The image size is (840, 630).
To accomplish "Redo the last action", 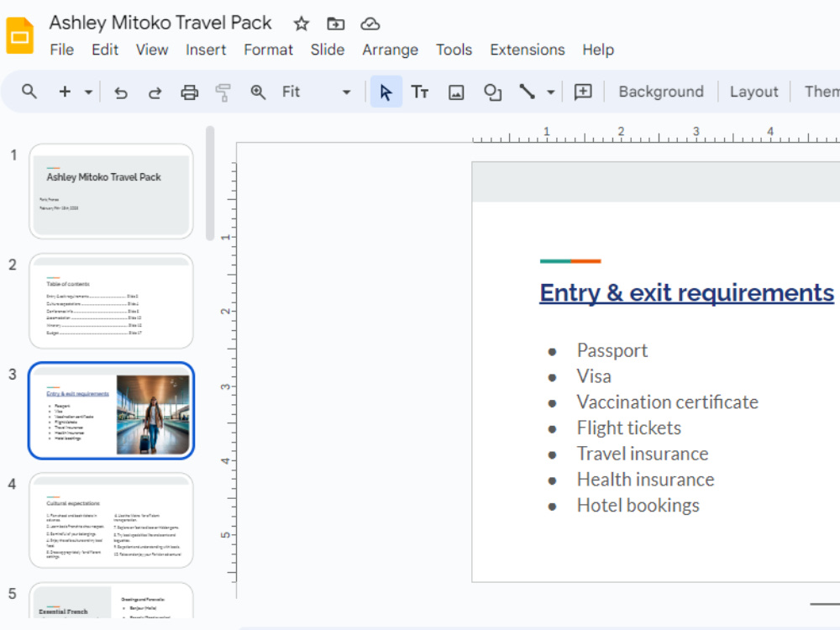I will (155, 92).
